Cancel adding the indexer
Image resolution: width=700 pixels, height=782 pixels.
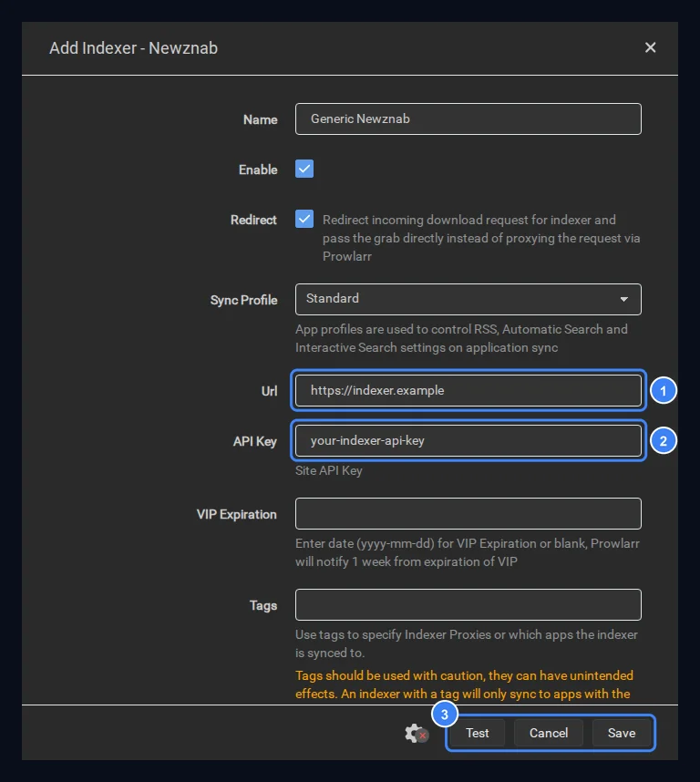[x=549, y=733]
